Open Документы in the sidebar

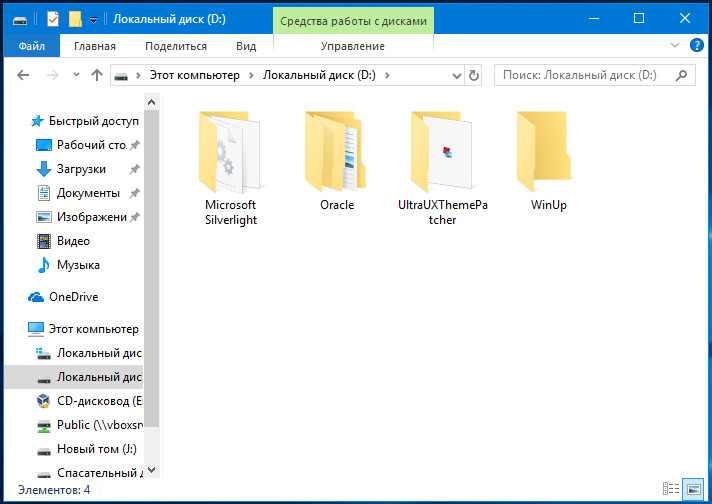[86, 193]
